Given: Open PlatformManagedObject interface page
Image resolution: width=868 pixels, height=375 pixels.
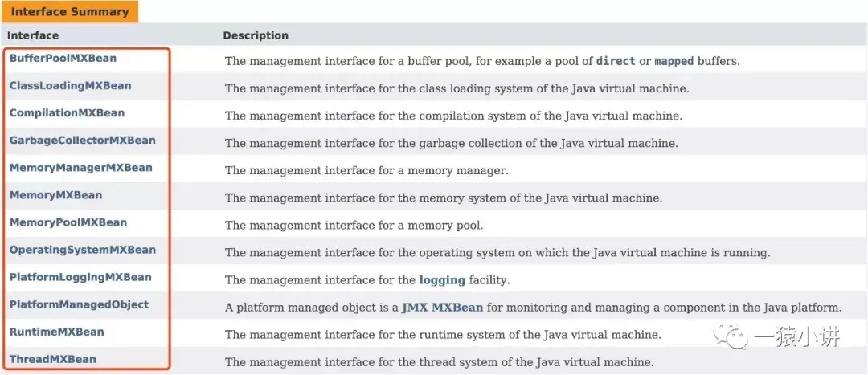Looking at the screenshot, I should tap(79, 304).
